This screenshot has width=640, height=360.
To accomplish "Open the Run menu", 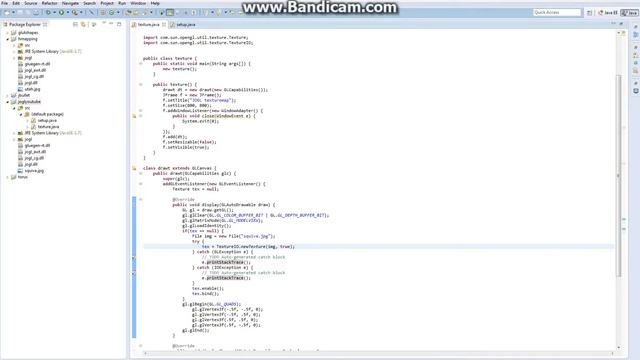I will point(122,3).
